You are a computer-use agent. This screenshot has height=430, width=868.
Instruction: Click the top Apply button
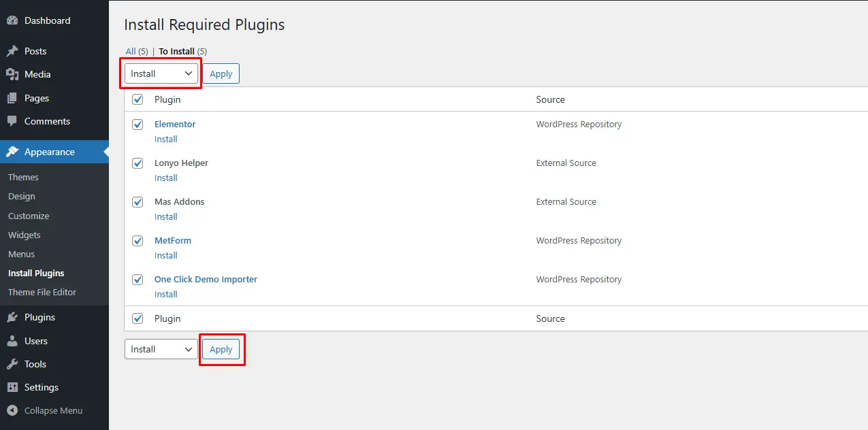[x=221, y=73]
